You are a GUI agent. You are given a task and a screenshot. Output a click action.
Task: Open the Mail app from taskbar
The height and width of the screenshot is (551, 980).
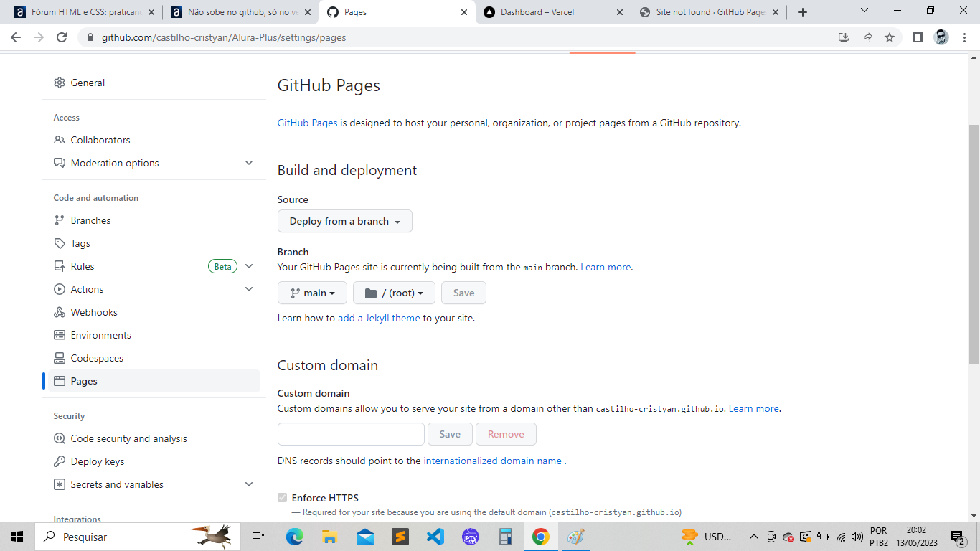tap(365, 537)
